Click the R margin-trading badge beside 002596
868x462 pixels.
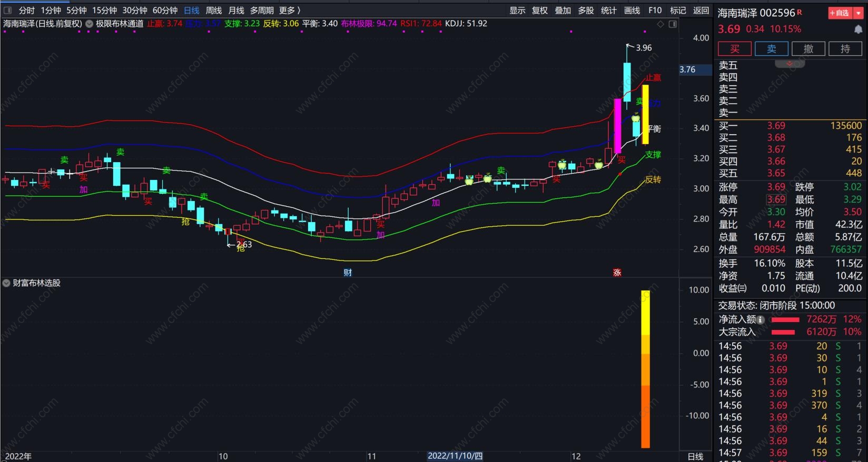(x=800, y=12)
